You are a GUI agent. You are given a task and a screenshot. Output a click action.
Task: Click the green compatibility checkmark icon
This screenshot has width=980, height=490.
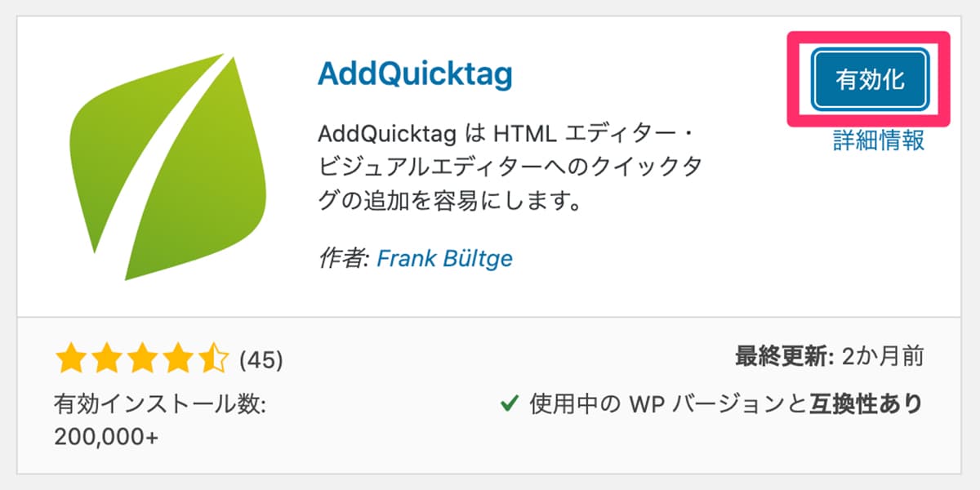[x=510, y=403]
